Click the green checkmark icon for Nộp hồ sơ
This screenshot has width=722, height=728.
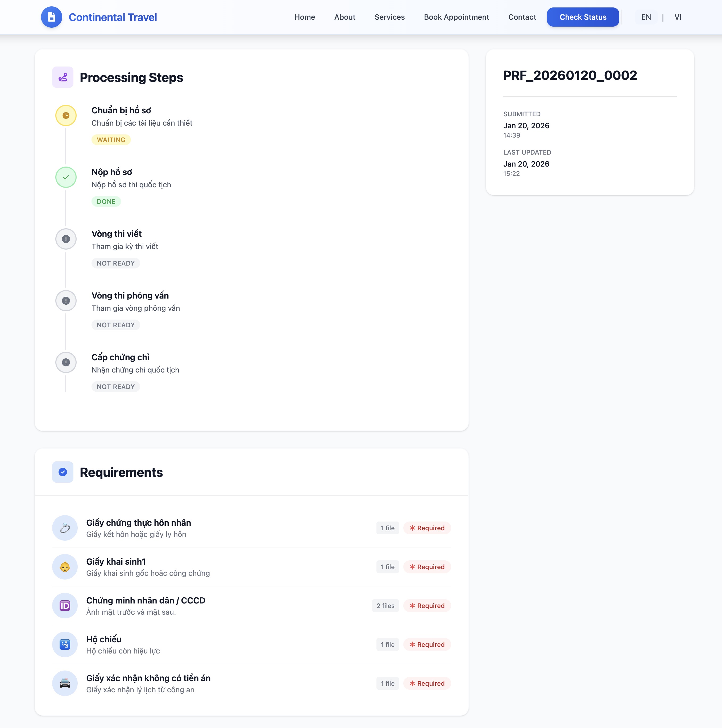pos(66,177)
